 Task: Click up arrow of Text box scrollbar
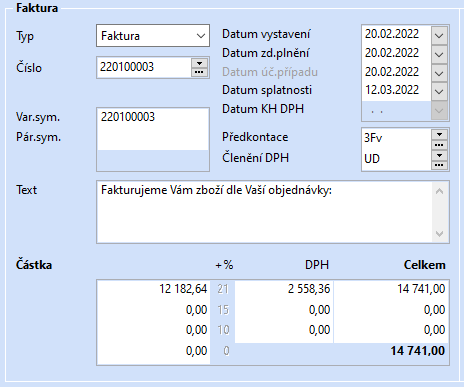point(439,191)
